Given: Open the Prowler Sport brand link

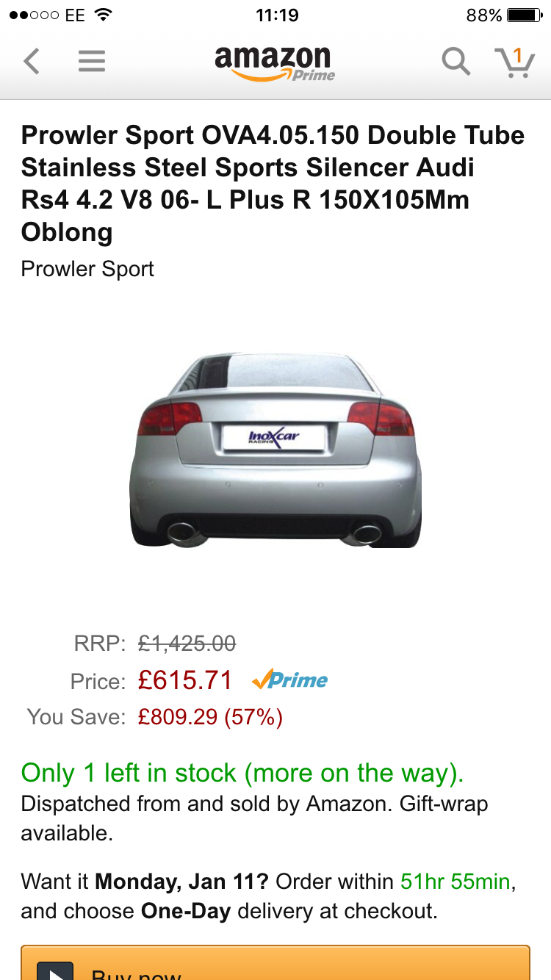Looking at the screenshot, I should click(x=87, y=269).
